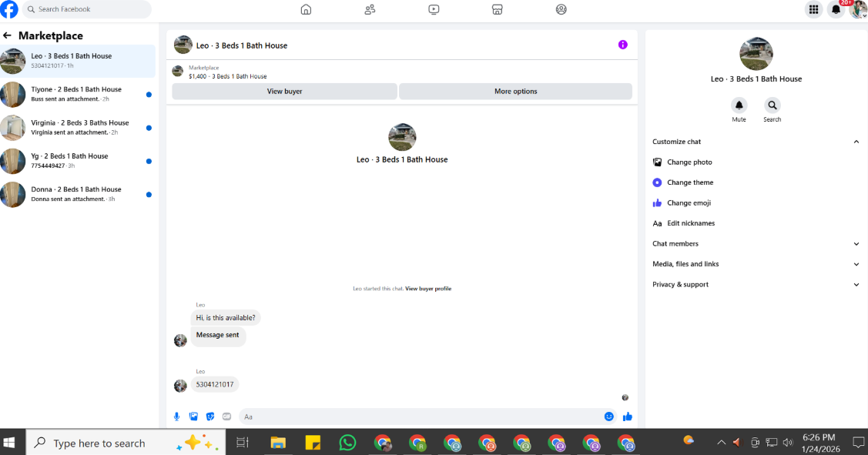This screenshot has height=455, width=868.
Task: Open Tiyone 2 Beds 1 Bath House chat
Action: 78,94
